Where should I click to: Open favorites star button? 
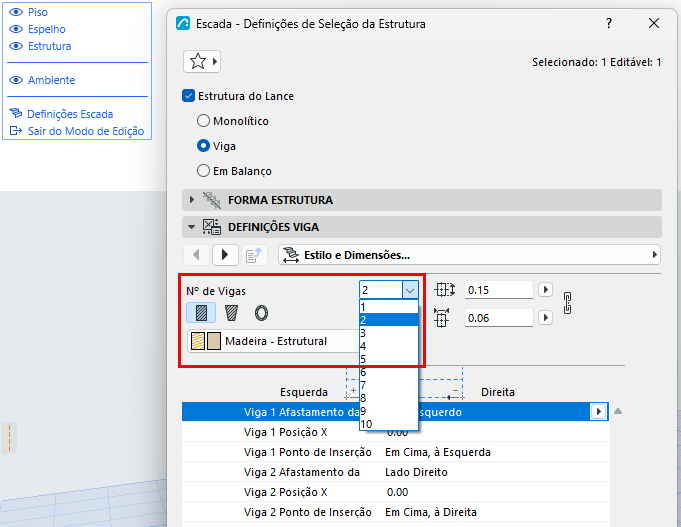click(202, 62)
